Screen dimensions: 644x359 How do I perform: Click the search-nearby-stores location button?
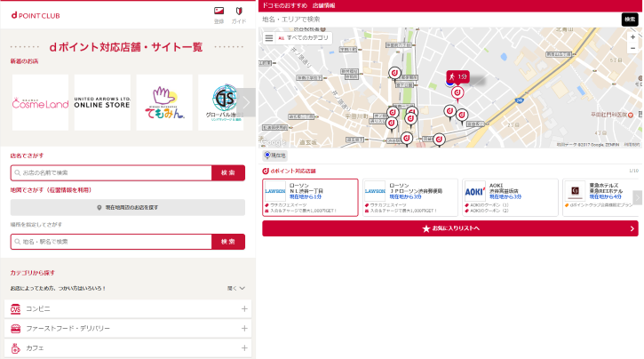pyautogui.click(x=128, y=207)
